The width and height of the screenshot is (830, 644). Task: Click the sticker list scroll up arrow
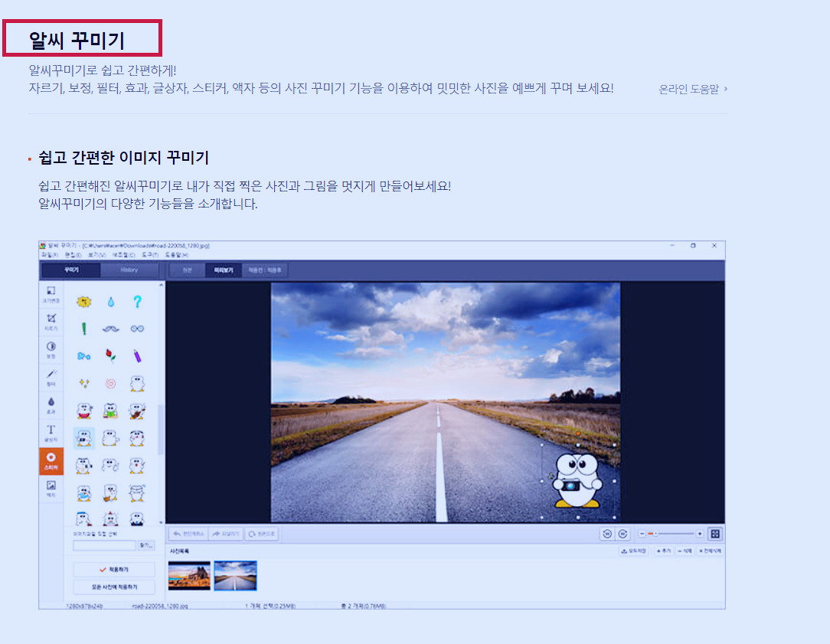pos(162,285)
